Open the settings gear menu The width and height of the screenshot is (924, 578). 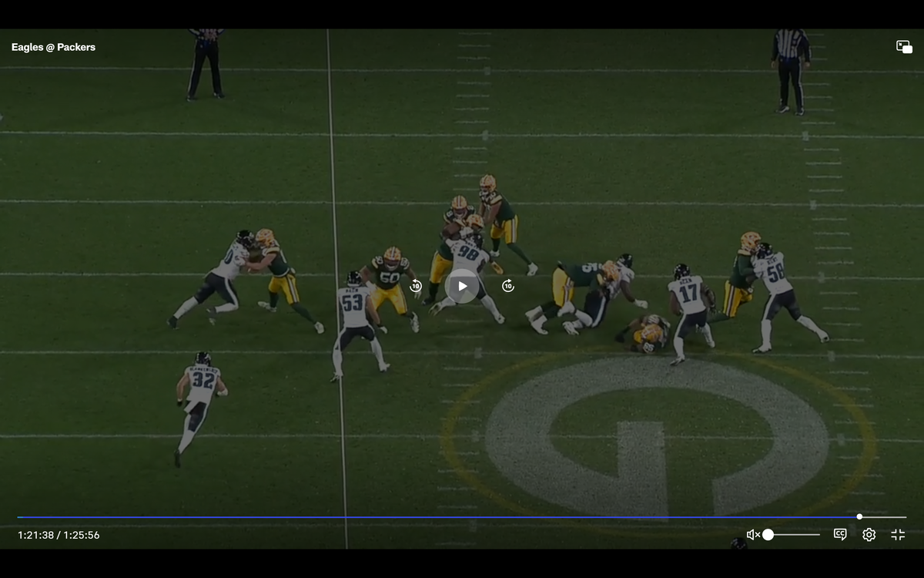[869, 535]
